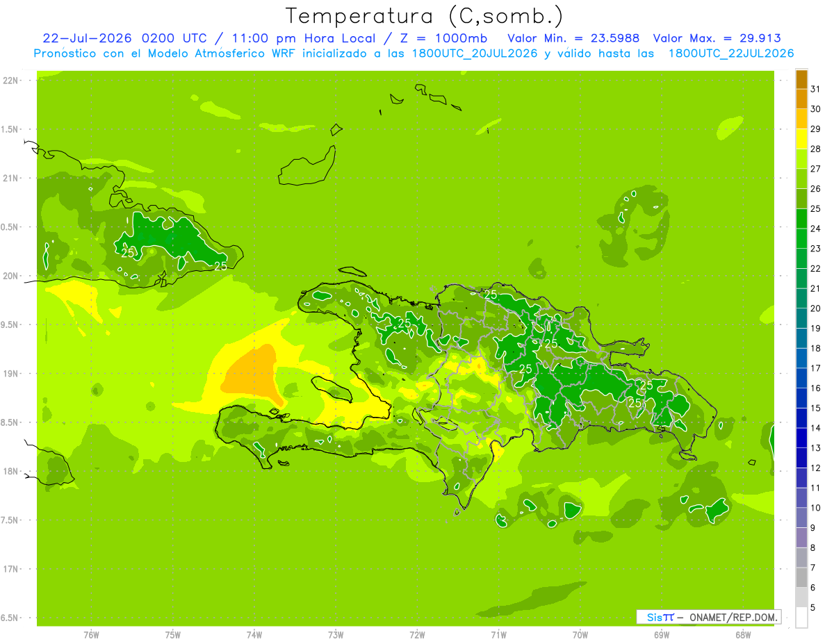
Task: Click the "1800UTC_22JUL2026" valid-until time
Action: coord(731,53)
